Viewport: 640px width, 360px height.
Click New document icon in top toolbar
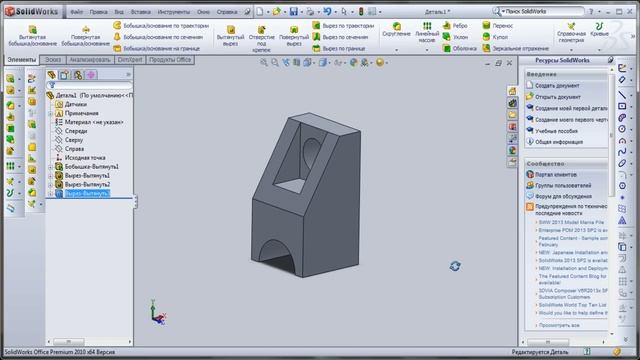click(260, 11)
